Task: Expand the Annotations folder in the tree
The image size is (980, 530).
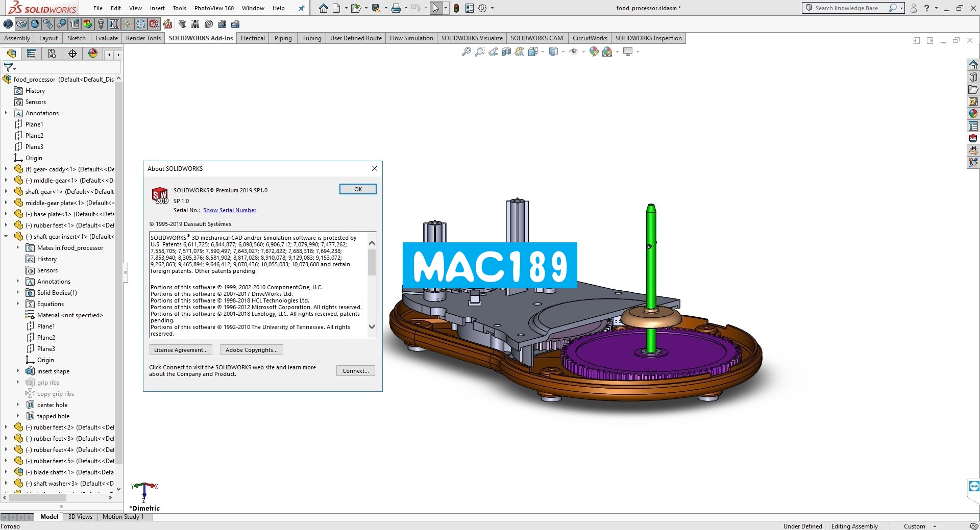Action: click(5, 113)
